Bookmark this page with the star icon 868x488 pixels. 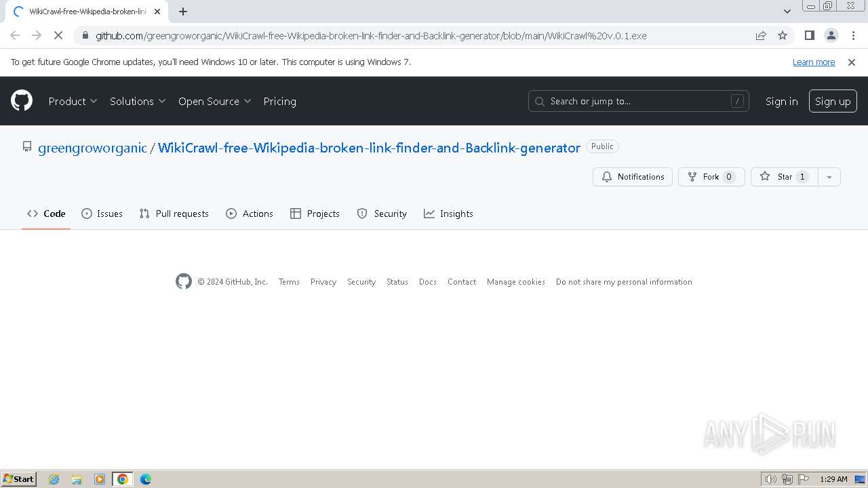783,35
